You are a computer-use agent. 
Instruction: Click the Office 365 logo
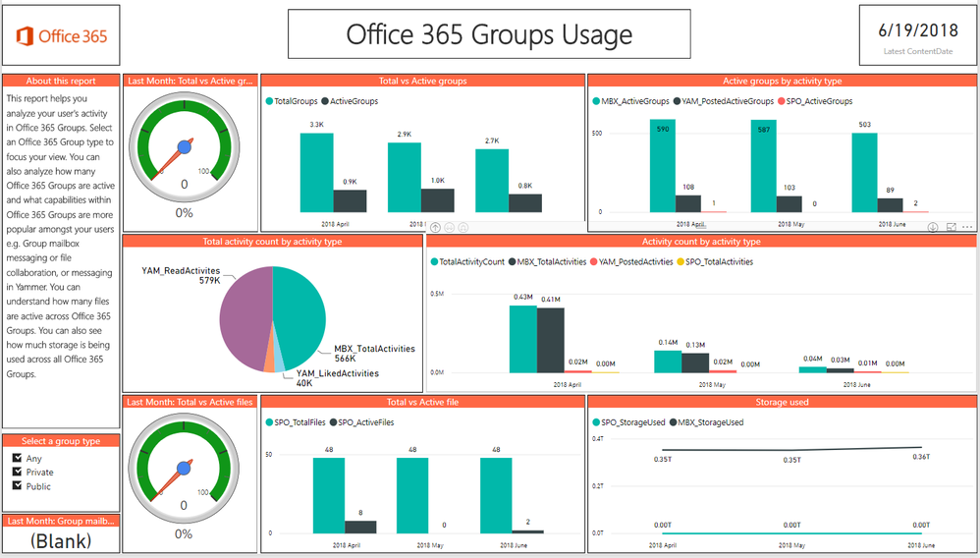click(x=61, y=36)
